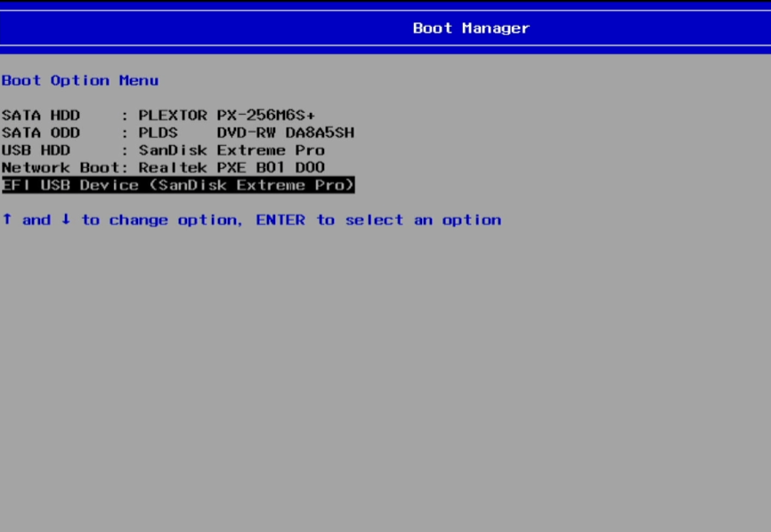The width and height of the screenshot is (771, 532).
Task: Pick Network Boot Realtek PXE option
Action: 163,167
